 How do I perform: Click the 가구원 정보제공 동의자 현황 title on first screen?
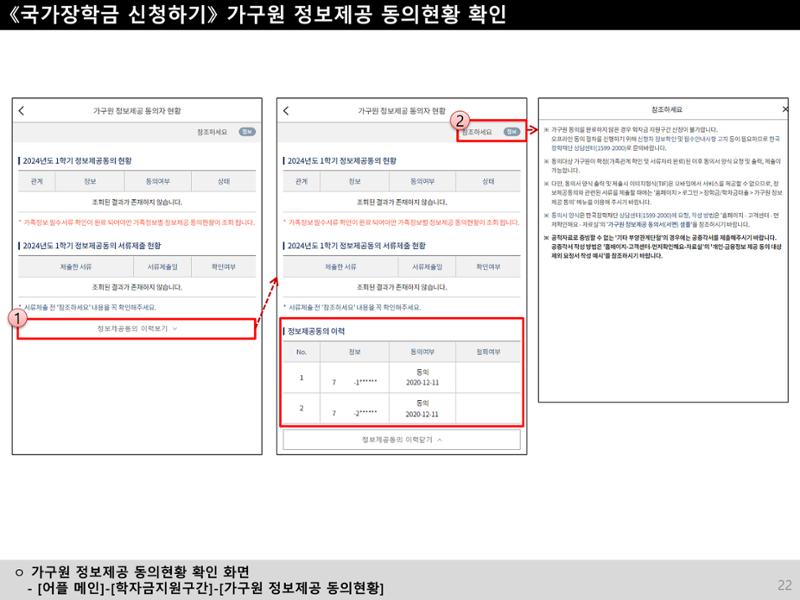click(137, 111)
